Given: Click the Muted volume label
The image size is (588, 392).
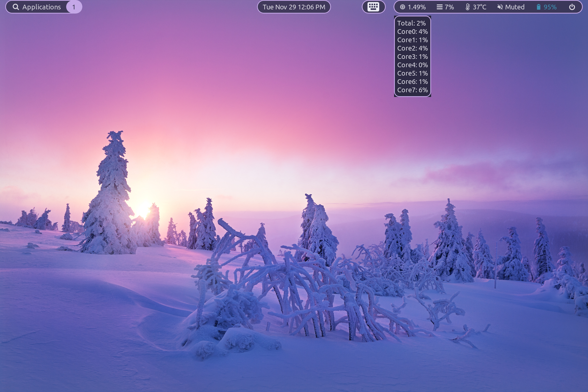Looking at the screenshot, I should click(514, 7).
